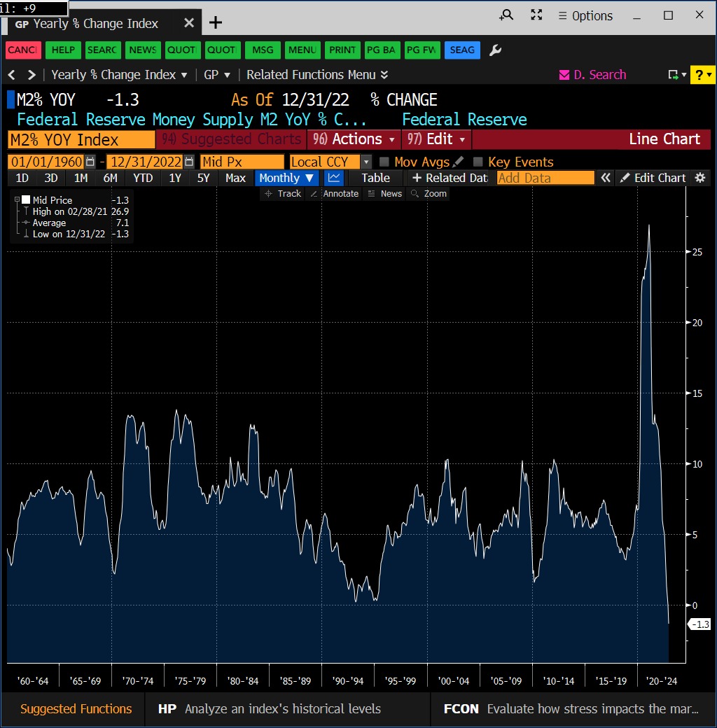Click the 94) Suggested Charts button
Viewport: 717px width, 728px height.
point(231,139)
